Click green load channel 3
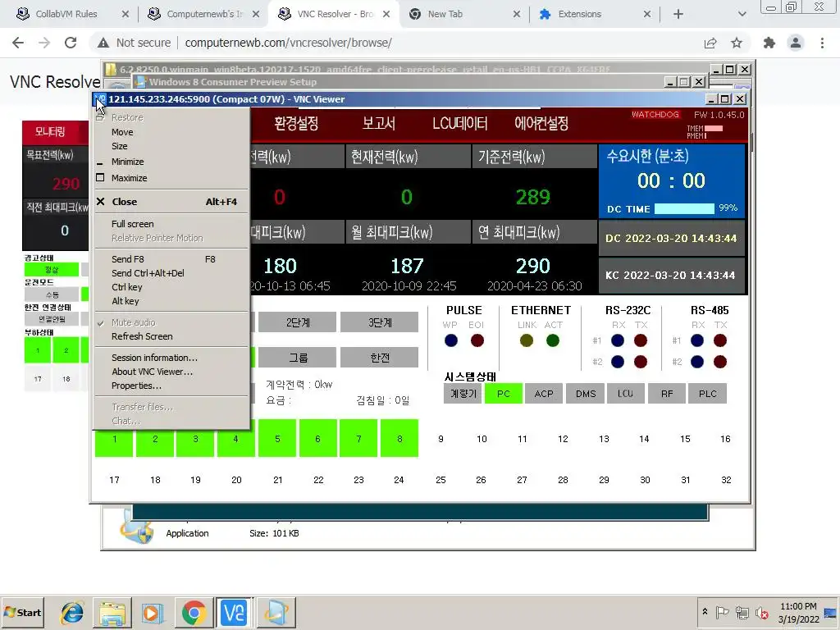Screen dimensions: 840x630 pos(195,443)
